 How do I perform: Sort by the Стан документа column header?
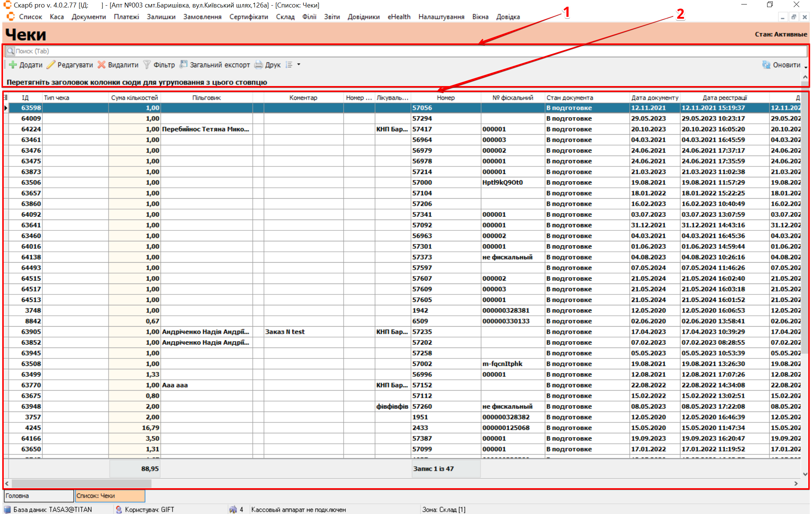(570, 98)
